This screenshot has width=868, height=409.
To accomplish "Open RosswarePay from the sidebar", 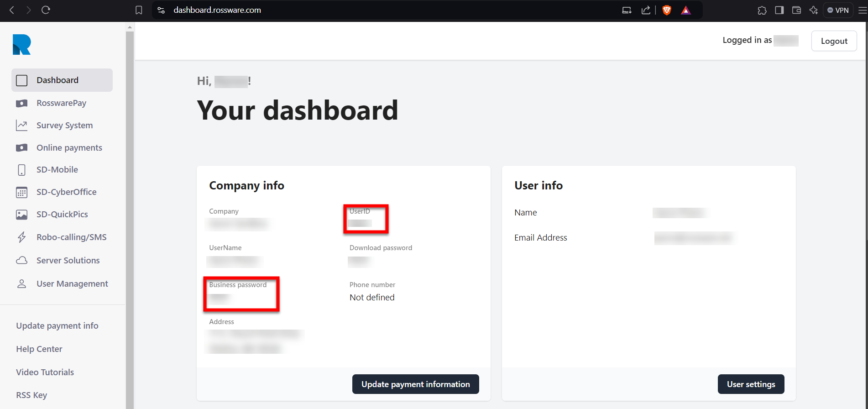I will pyautogui.click(x=62, y=103).
